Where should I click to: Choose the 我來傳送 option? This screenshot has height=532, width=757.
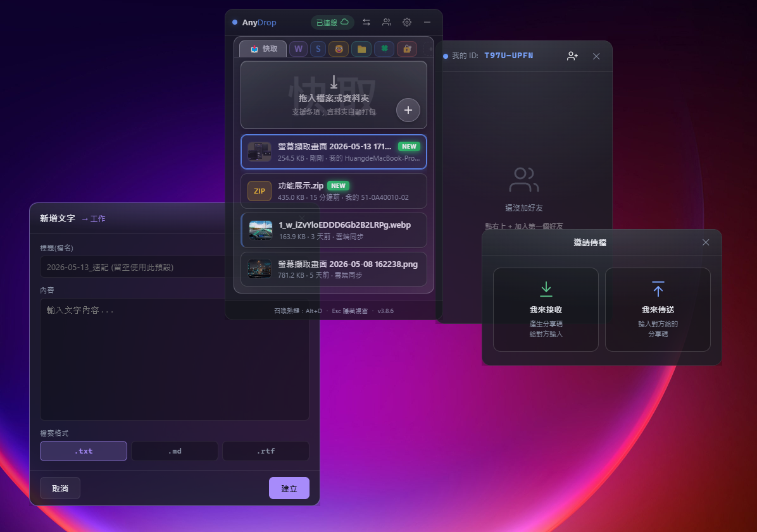658,310
